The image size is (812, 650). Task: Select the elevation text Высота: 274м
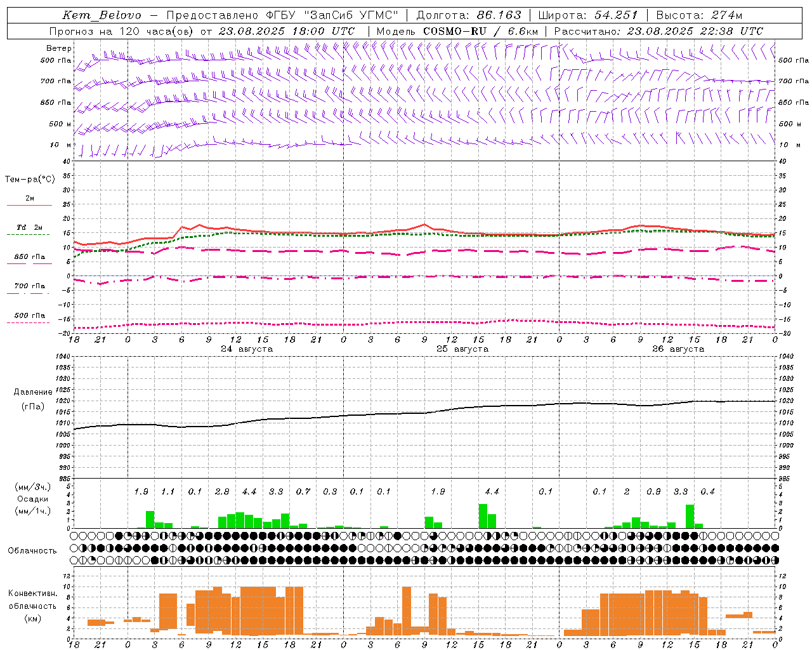[700, 15]
